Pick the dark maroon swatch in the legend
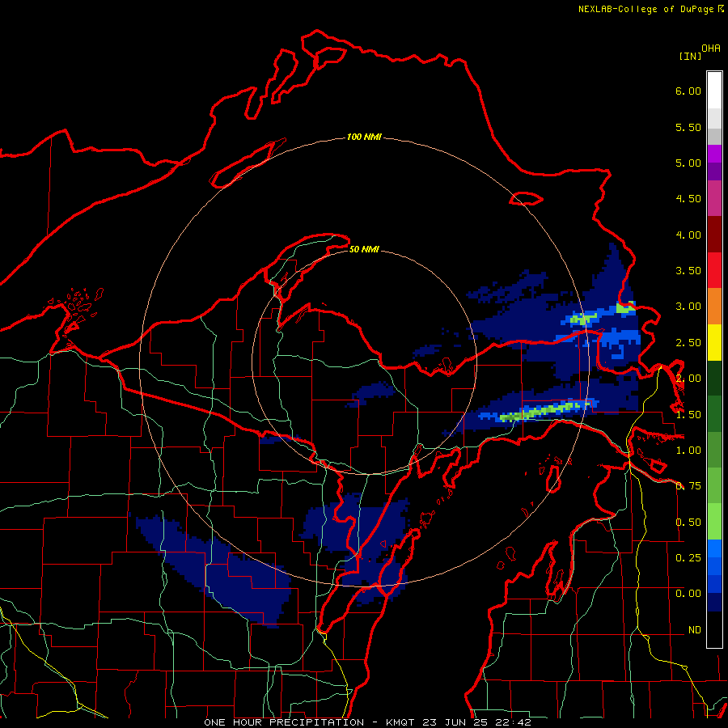 (714, 235)
